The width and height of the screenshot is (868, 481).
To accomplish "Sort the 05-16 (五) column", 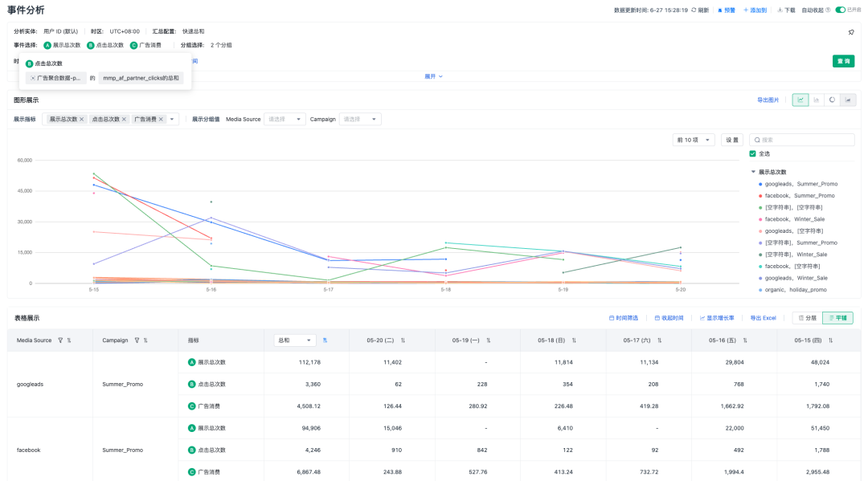I will coord(745,340).
